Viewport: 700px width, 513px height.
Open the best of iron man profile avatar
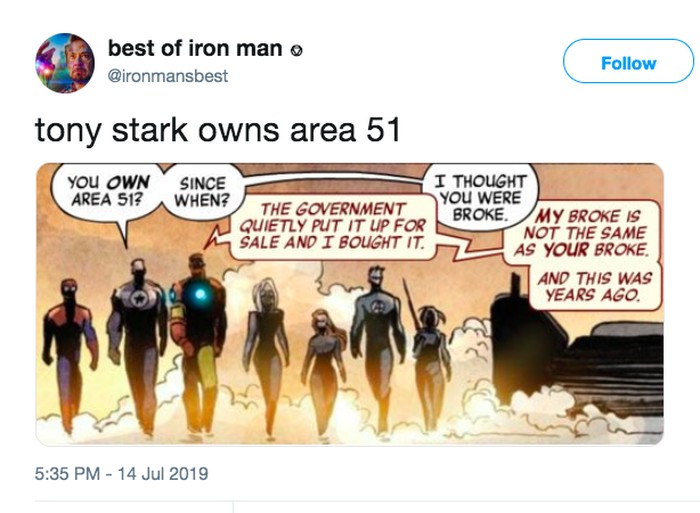(x=66, y=62)
